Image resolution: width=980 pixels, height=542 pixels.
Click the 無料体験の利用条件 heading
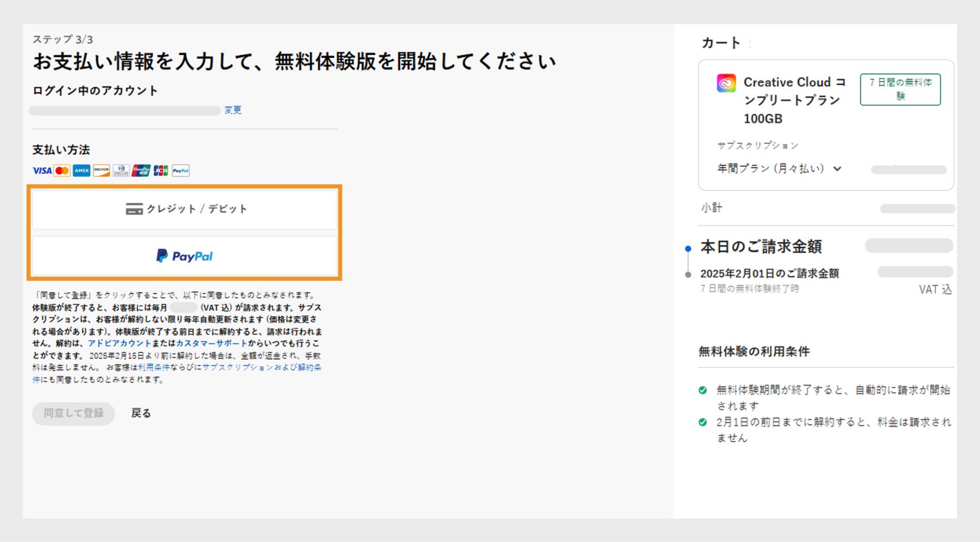[x=754, y=351]
